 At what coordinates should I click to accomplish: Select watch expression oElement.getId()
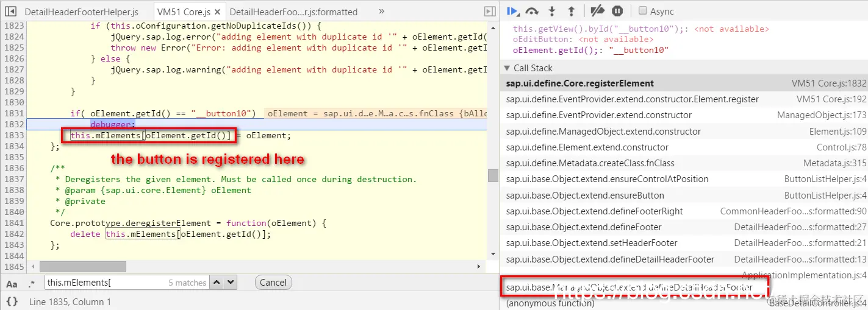pos(591,50)
